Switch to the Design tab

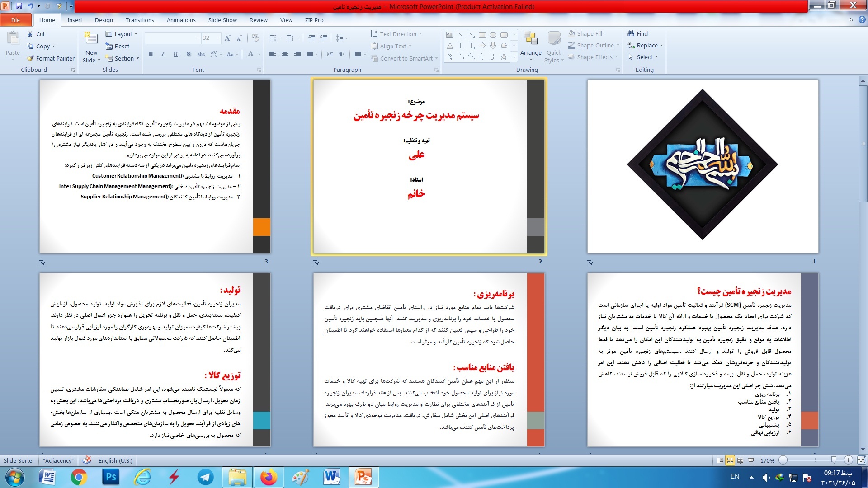point(104,20)
